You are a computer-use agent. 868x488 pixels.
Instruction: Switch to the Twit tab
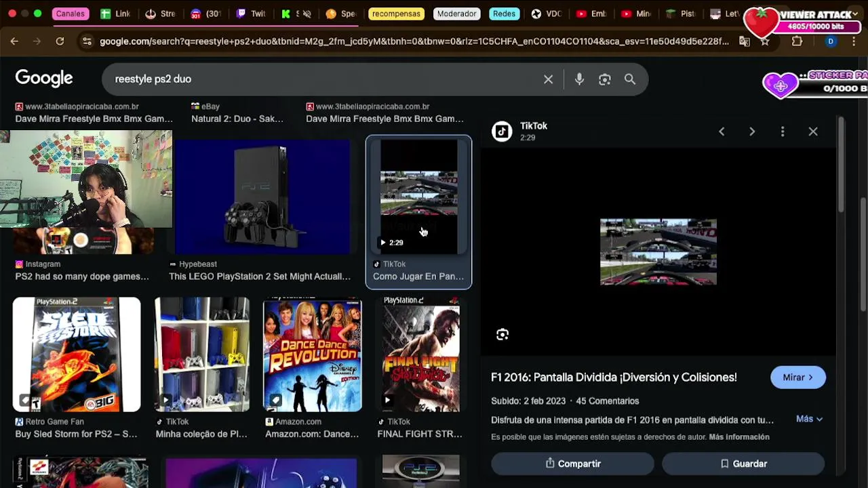click(x=252, y=14)
